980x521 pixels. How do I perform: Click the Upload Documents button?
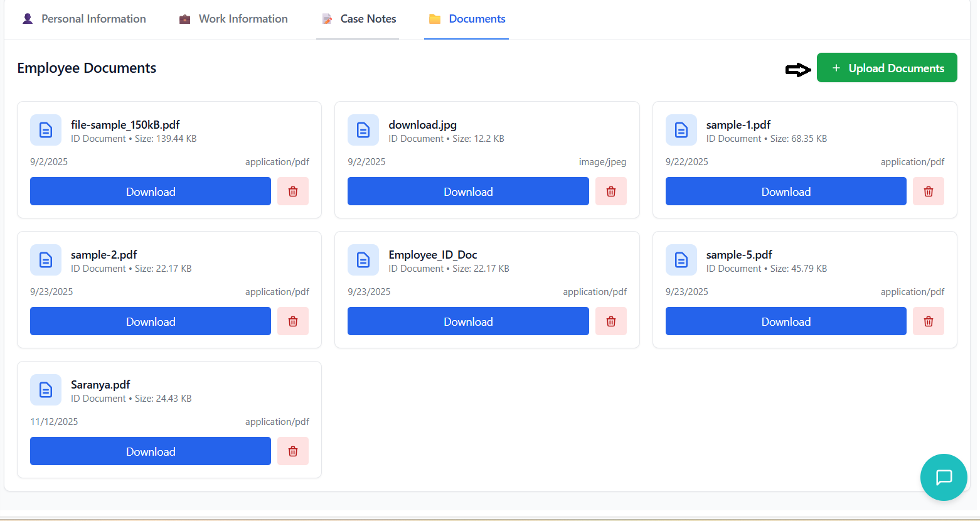[887, 68]
